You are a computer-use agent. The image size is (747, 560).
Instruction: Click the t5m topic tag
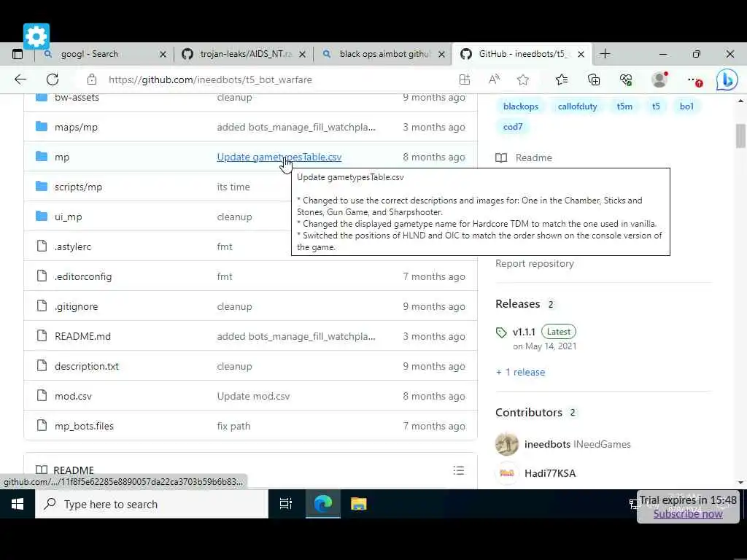[624, 106]
